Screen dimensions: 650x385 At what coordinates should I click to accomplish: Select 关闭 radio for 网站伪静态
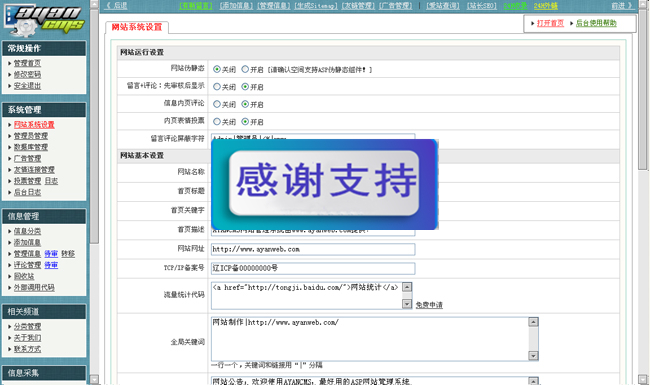click(217, 69)
